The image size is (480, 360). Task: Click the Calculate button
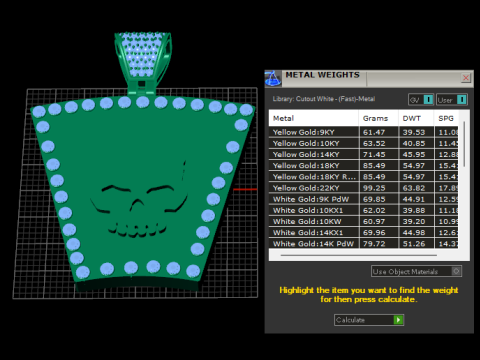coord(369,320)
